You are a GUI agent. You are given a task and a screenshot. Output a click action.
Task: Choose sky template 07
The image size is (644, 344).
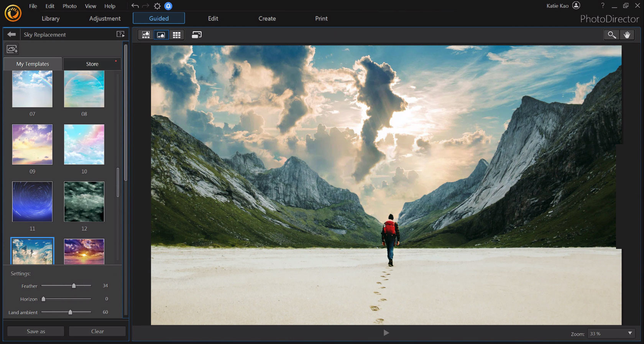tap(32, 89)
